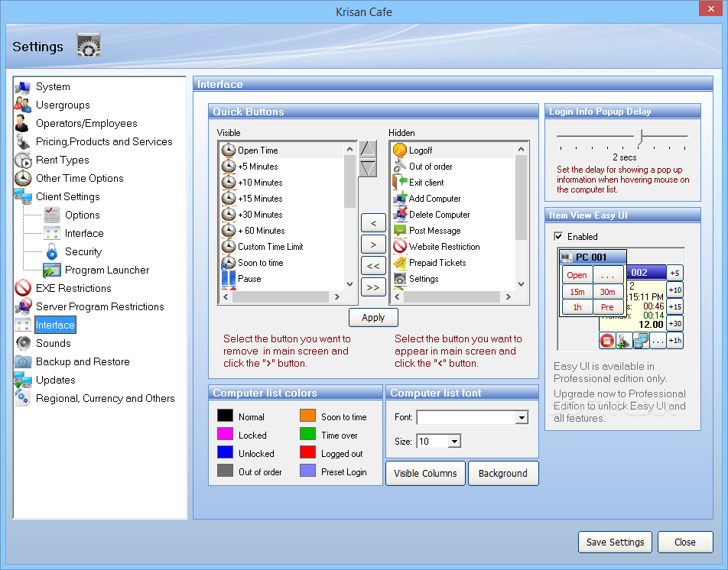Click the Logged out red swatch
The image size is (728, 570).
[x=308, y=452]
